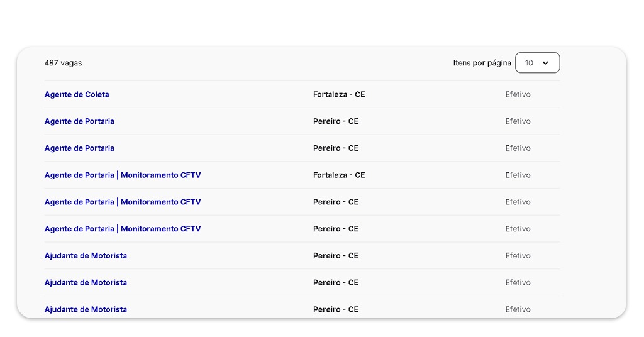Click the chevron arrow in items-per-page selector
Viewport: 644px width, 337px height.
(x=545, y=63)
